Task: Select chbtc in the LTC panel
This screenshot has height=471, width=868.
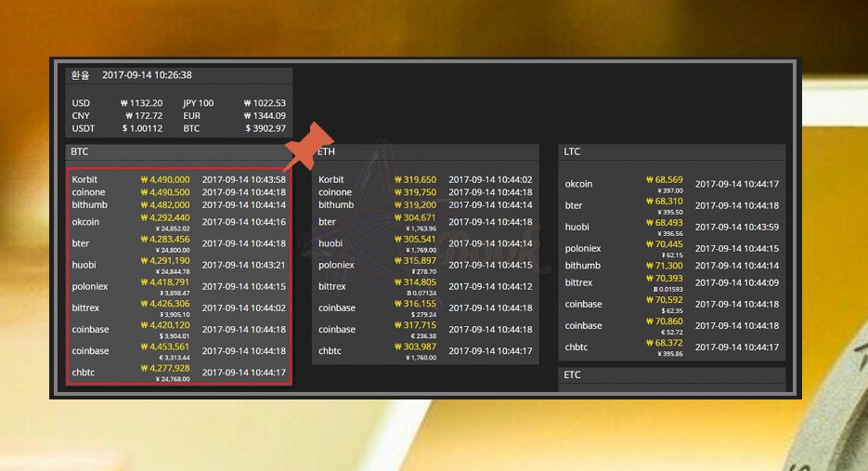Action: click(577, 347)
